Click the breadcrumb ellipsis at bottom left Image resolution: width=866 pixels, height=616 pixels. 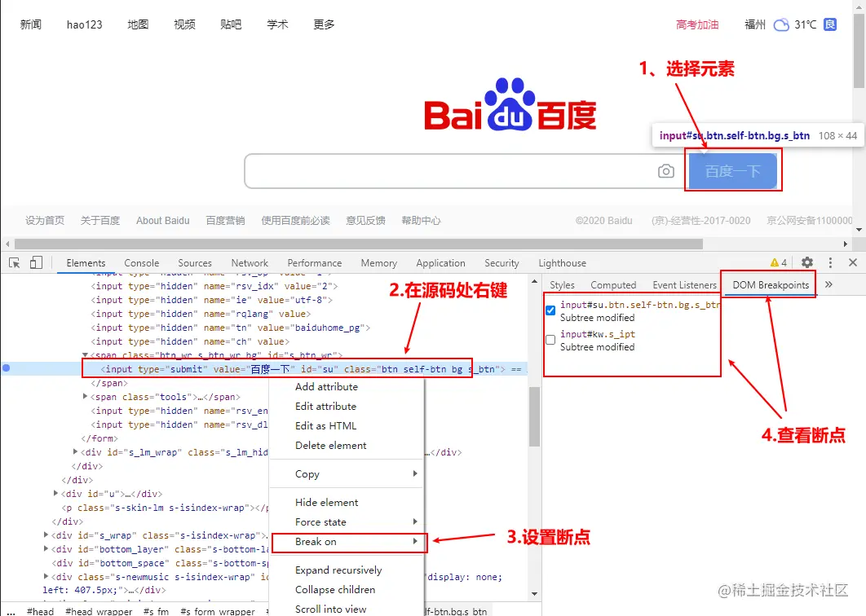[x=11, y=612]
